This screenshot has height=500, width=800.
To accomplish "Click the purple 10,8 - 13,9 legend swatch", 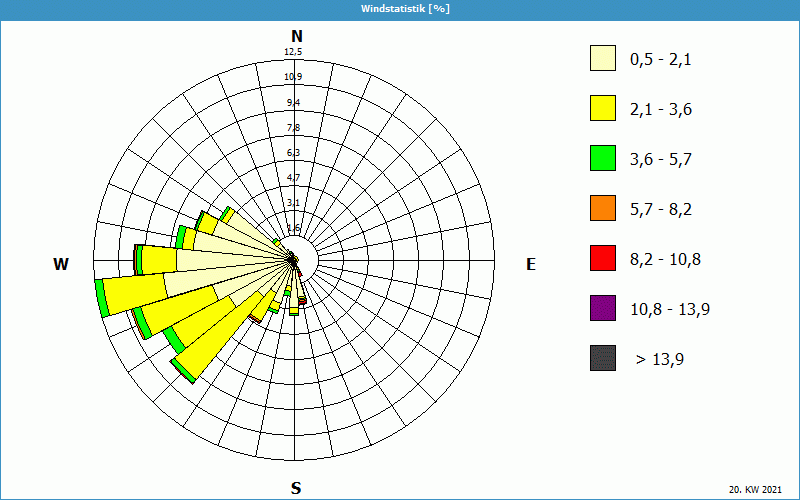I will click(x=603, y=308).
